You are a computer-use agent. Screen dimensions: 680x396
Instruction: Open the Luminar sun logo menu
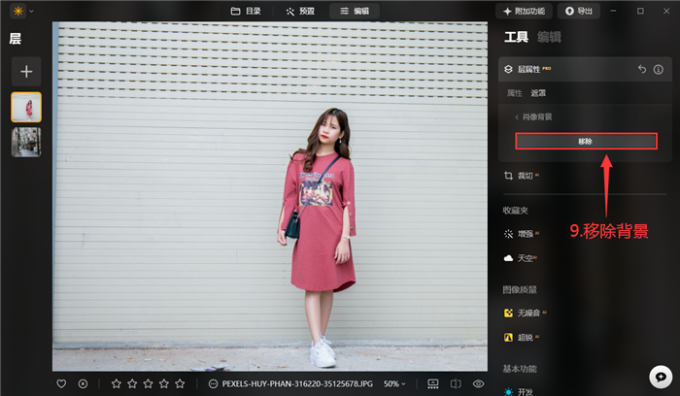click(x=18, y=11)
